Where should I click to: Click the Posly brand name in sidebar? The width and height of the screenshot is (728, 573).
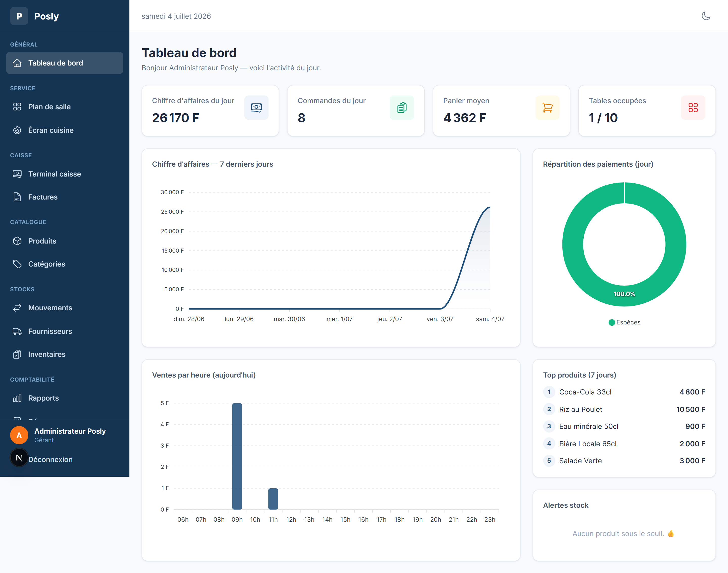point(46,16)
